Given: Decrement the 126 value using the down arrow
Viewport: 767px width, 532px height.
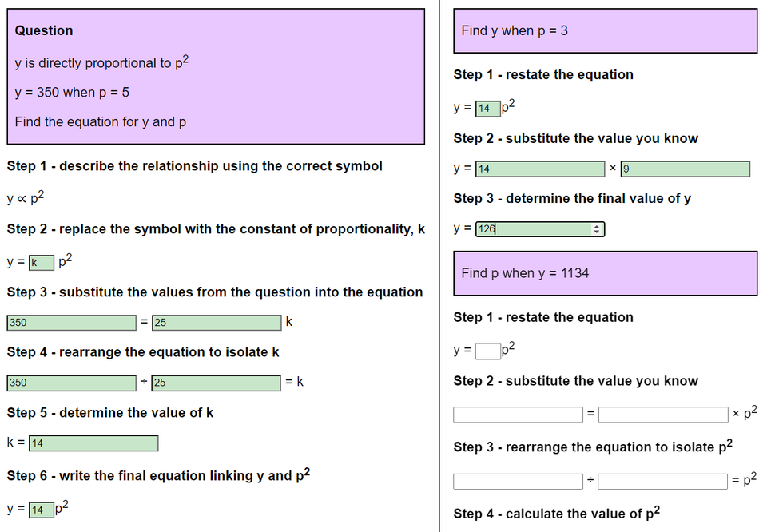Looking at the screenshot, I should 598,232.
